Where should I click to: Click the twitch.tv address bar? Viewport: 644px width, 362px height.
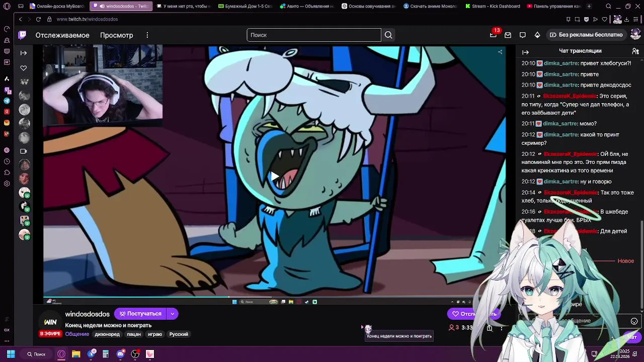coord(88,19)
